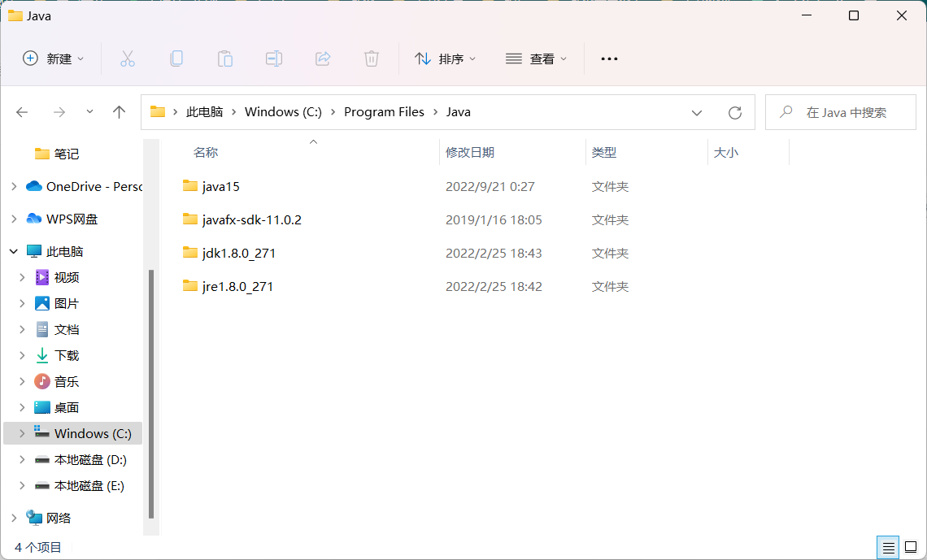Screen dimensions: 927x560
Task: Select the jre1.8.0_271 folder name
Action: pyautogui.click(x=237, y=286)
